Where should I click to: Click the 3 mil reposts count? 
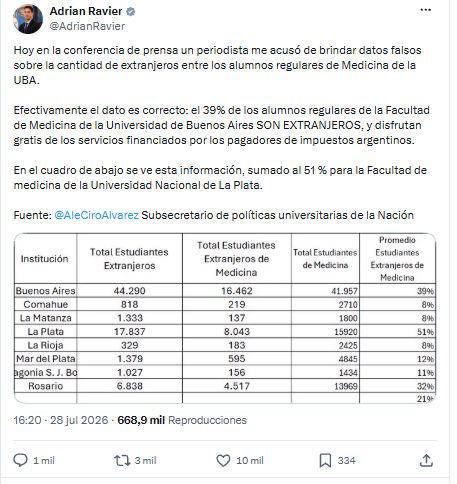pos(145,460)
